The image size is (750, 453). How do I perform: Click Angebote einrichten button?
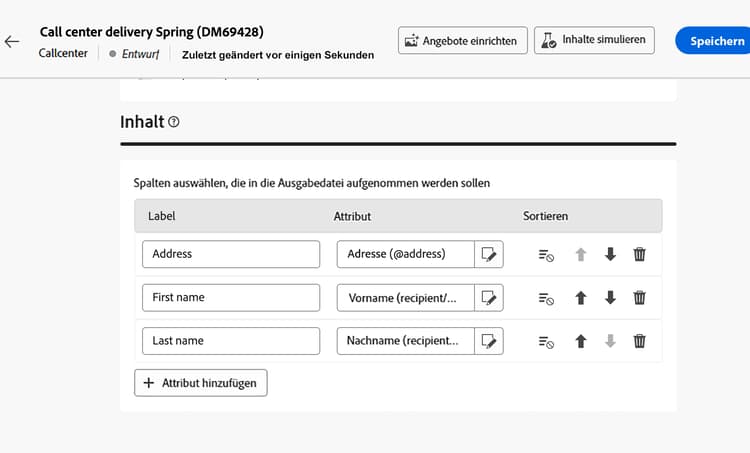[463, 41]
